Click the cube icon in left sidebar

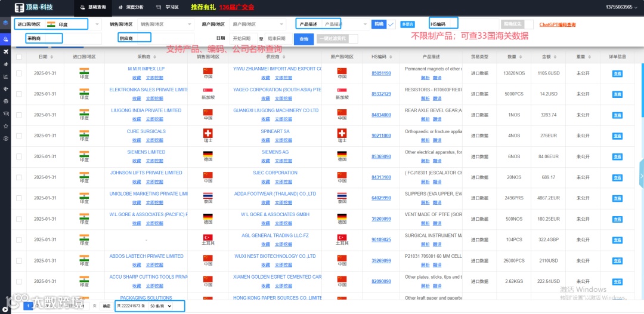[x=5, y=23]
